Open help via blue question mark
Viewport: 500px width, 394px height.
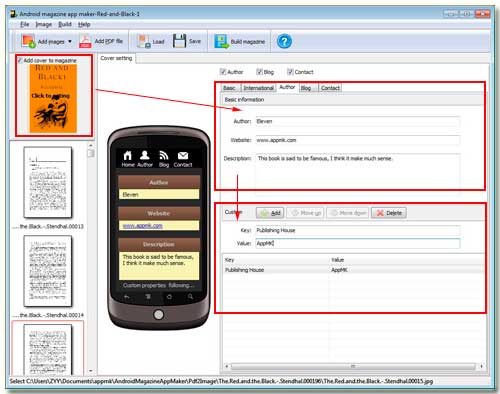tap(284, 41)
